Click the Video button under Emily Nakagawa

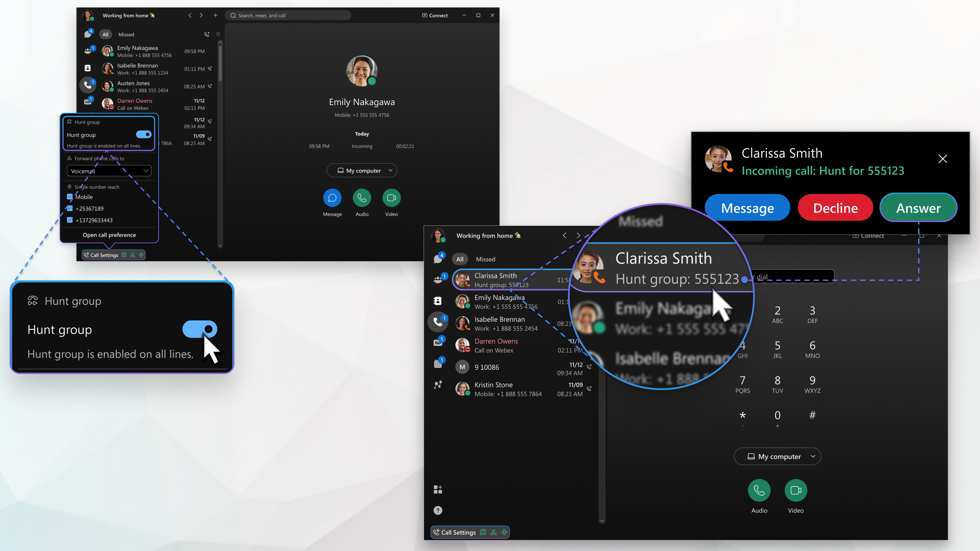click(391, 198)
